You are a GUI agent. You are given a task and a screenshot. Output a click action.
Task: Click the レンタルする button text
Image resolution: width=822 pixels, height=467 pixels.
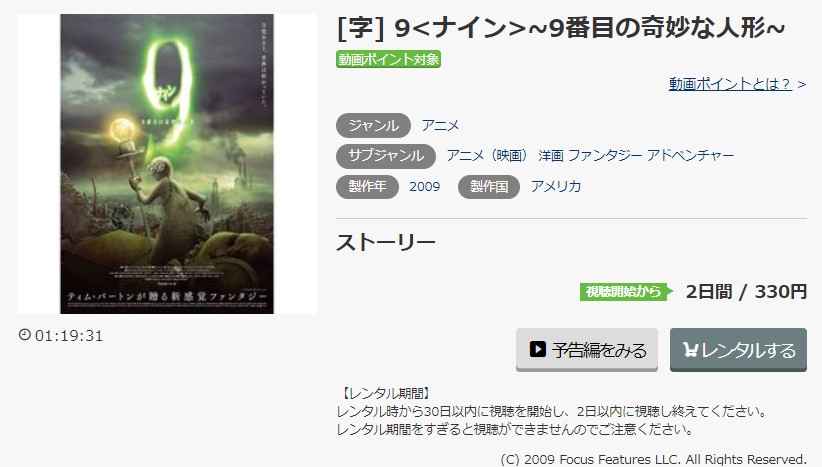tap(749, 350)
